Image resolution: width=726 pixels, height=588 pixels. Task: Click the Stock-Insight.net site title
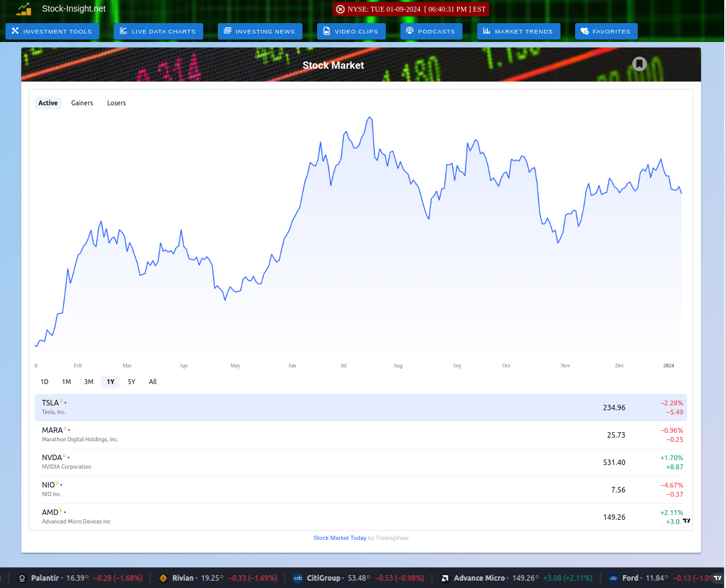click(x=74, y=9)
